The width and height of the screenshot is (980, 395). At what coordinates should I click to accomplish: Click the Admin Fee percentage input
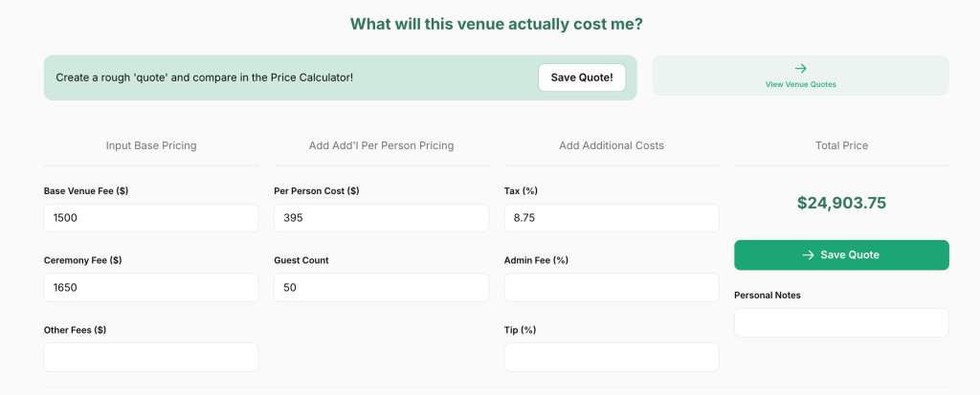coord(612,287)
